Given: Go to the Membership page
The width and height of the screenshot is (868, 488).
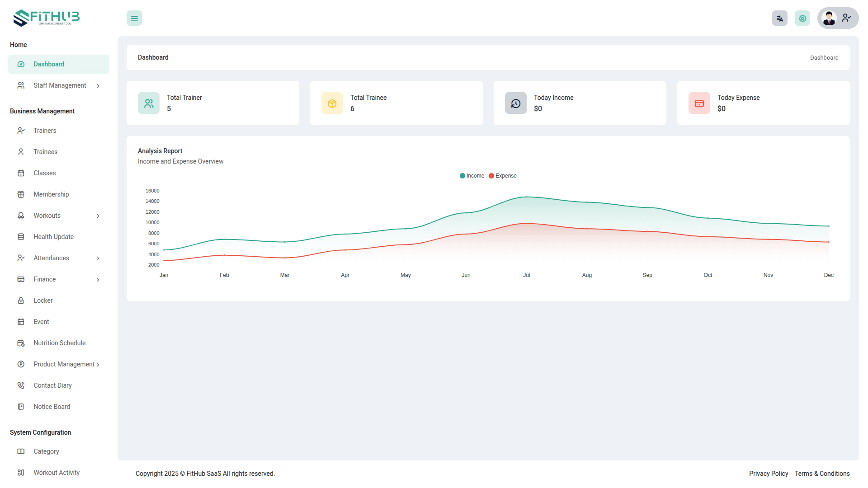Looking at the screenshot, I should point(51,194).
